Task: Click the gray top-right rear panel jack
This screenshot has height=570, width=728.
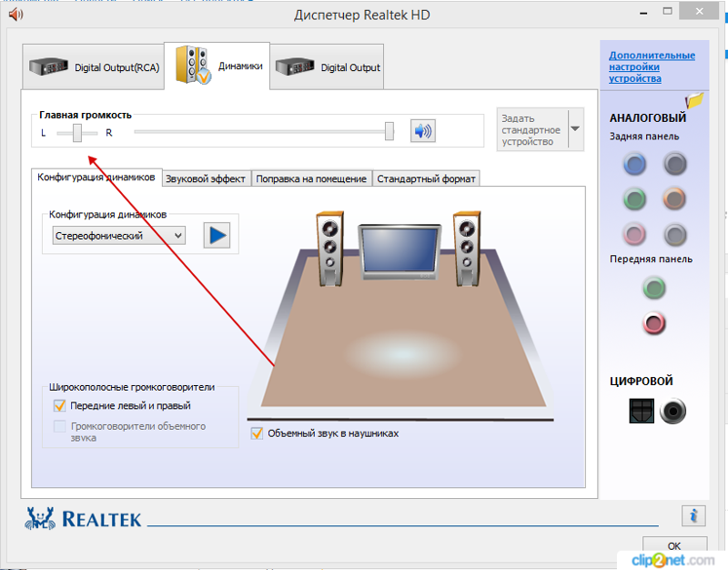Action: coord(675,164)
